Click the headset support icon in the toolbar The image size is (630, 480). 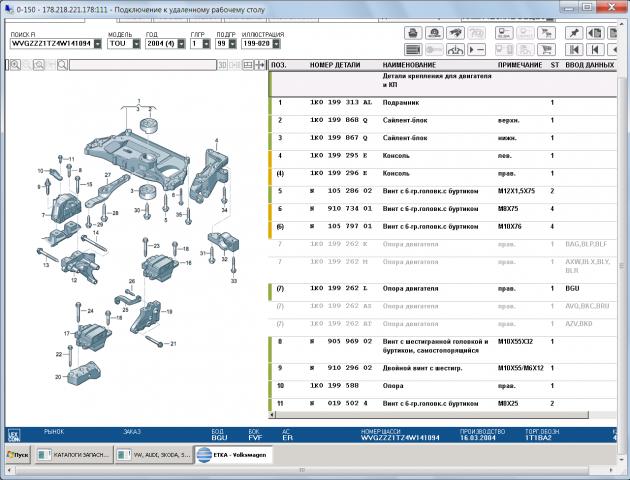[434, 33]
